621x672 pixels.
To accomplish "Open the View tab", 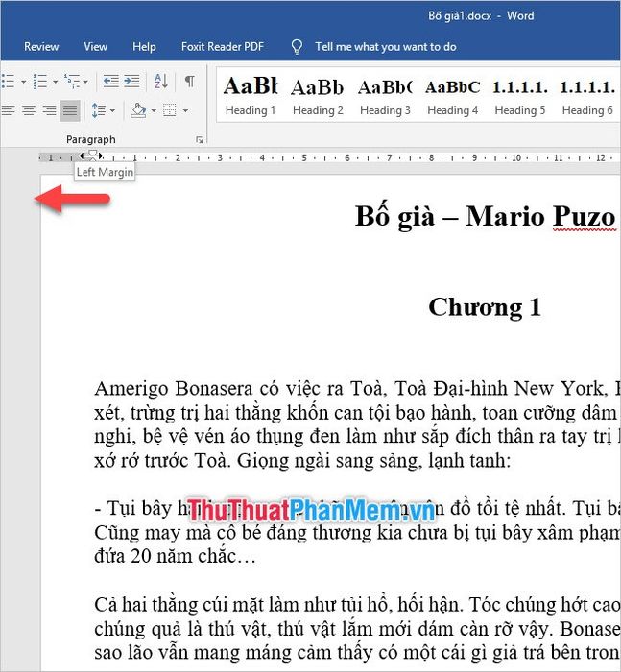I will [x=95, y=47].
